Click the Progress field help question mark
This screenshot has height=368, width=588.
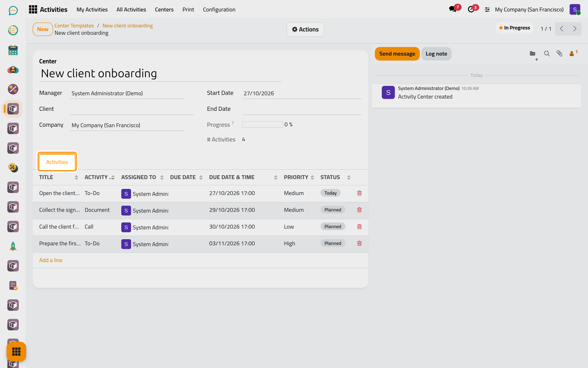(x=233, y=123)
